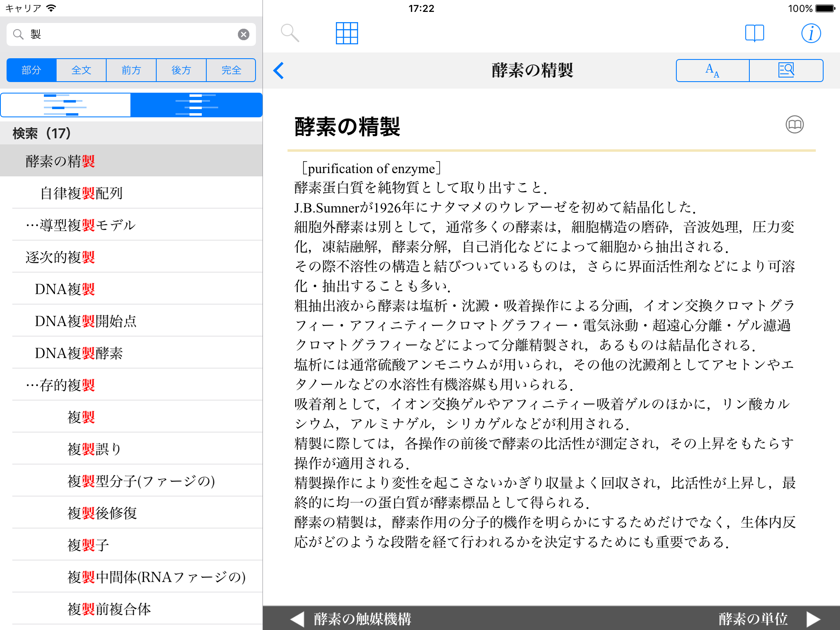Tap the in-page search icon button
840x630 pixels.
(786, 71)
